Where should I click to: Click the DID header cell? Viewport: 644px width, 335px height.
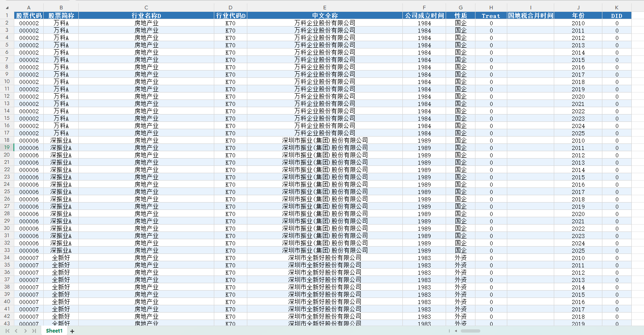617,15
